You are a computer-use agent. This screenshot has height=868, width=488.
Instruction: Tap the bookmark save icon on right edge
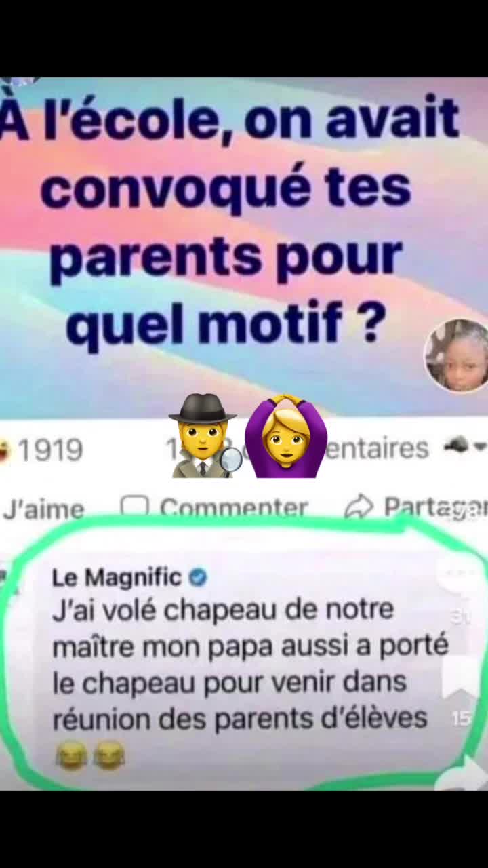(461, 677)
